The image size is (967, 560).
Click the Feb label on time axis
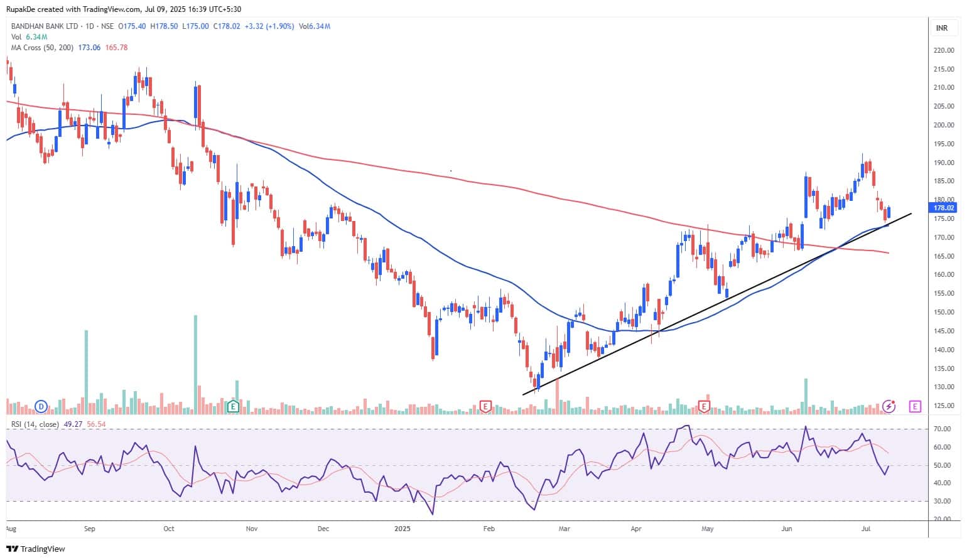(489, 529)
